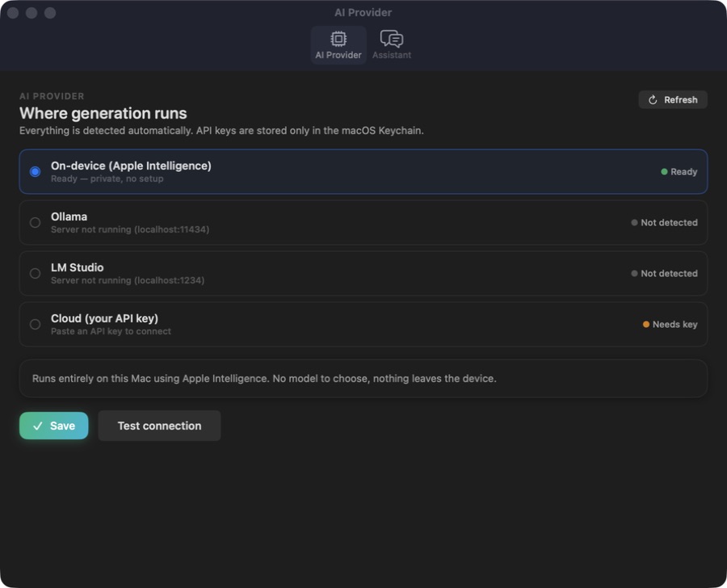
Task: Open the AI Provider tab
Action: pos(338,45)
